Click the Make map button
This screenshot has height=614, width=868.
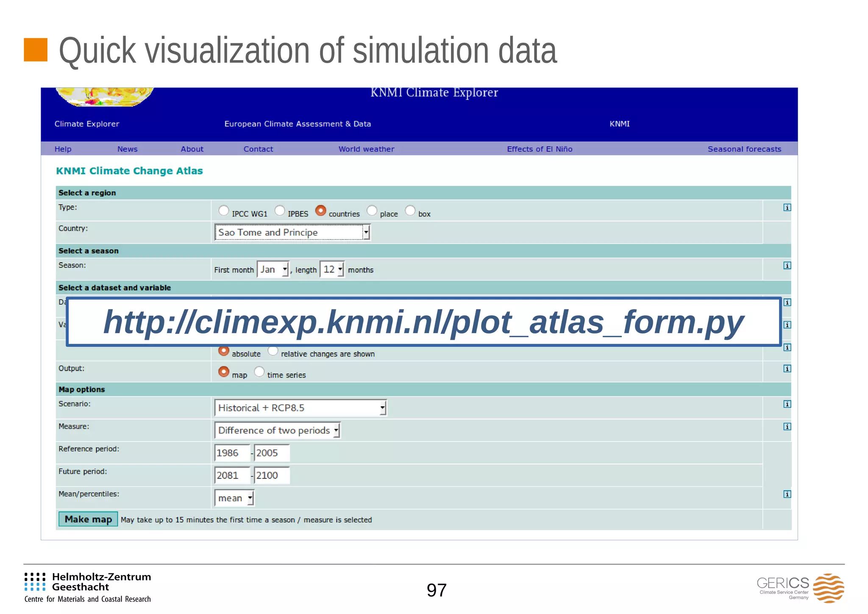(x=88, y=519)
